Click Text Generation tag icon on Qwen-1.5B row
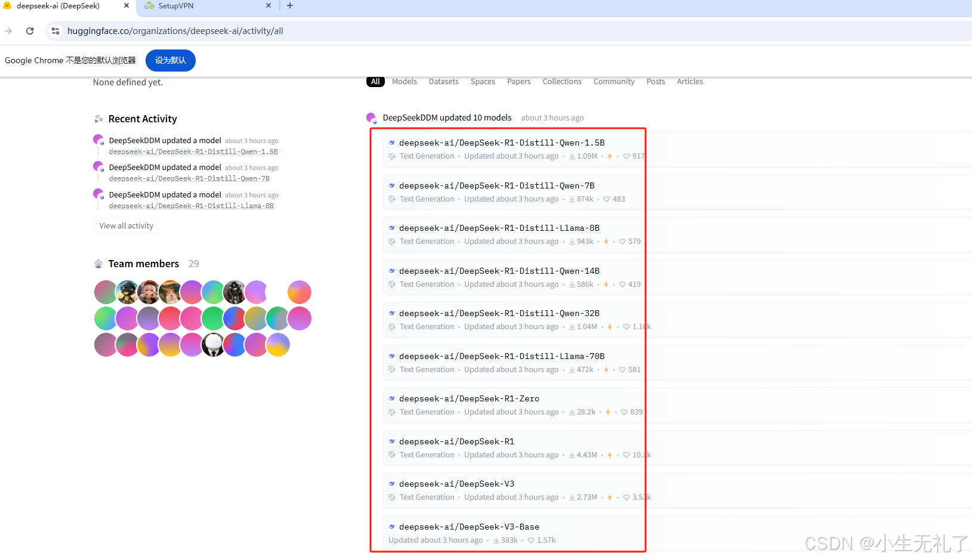 click(392, 156)
